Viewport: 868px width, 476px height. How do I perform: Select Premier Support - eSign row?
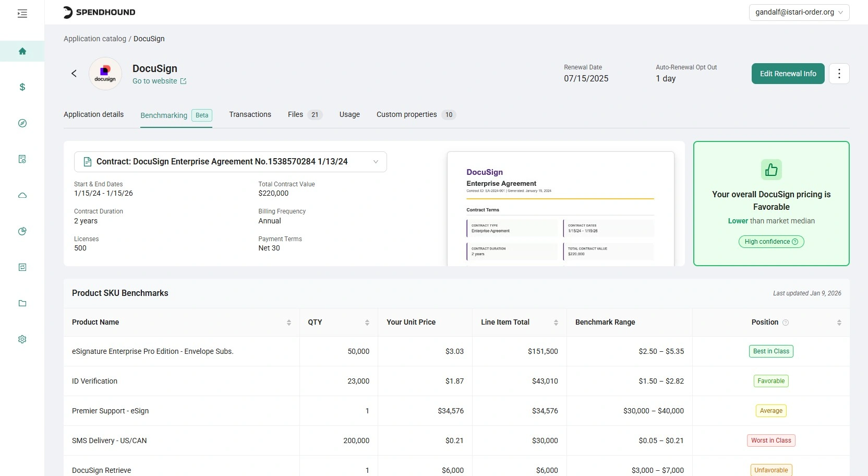(456, 411)
